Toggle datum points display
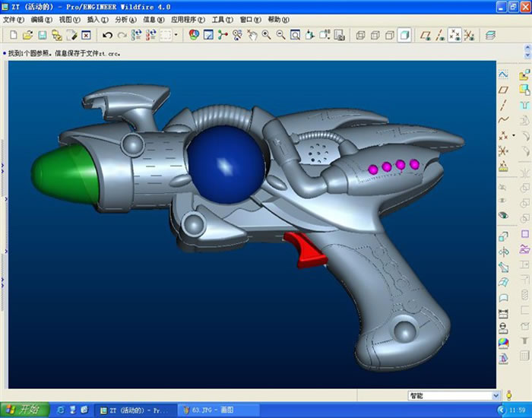 coord(454,35)
